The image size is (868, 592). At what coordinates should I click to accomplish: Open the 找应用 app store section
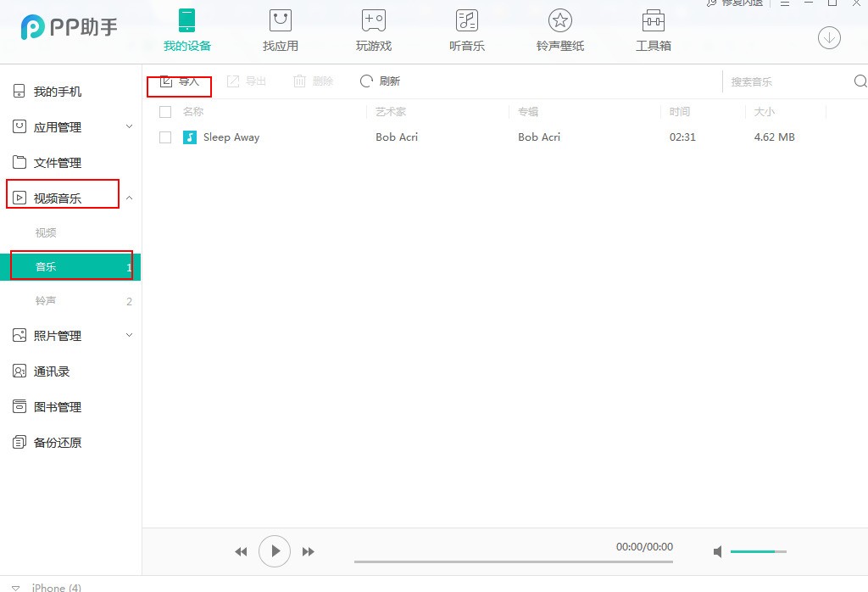(x=280, y=31)
